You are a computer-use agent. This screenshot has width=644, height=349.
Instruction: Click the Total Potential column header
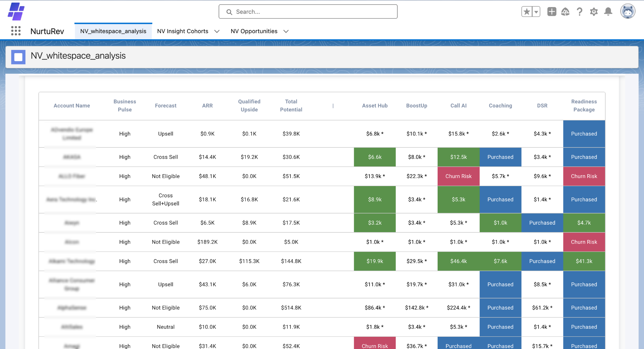[x=291, y=106]
